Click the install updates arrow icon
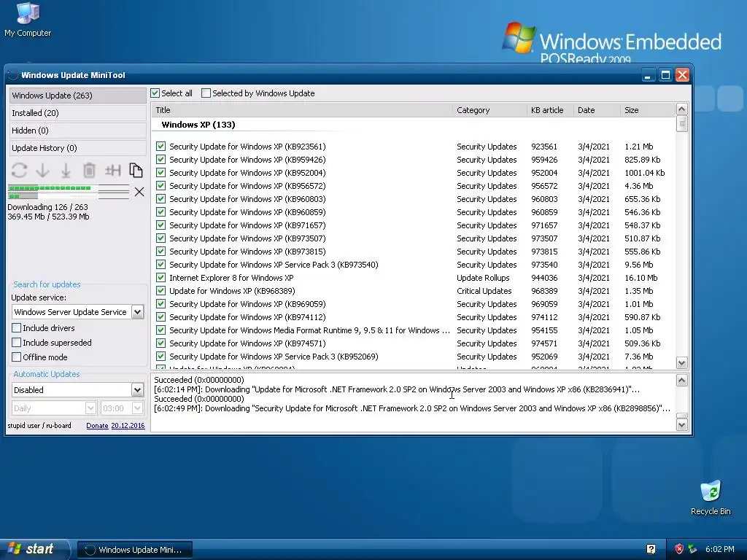The image size is (747, 560). [x=66, y=171]
